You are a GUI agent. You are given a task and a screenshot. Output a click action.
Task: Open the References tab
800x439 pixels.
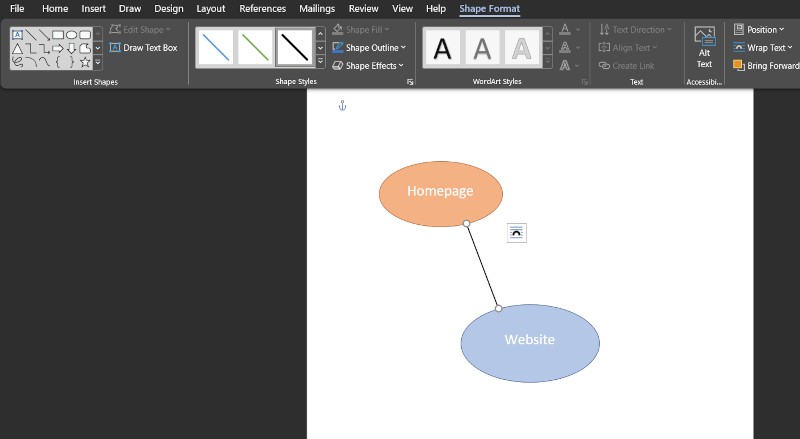pos(262,8)
